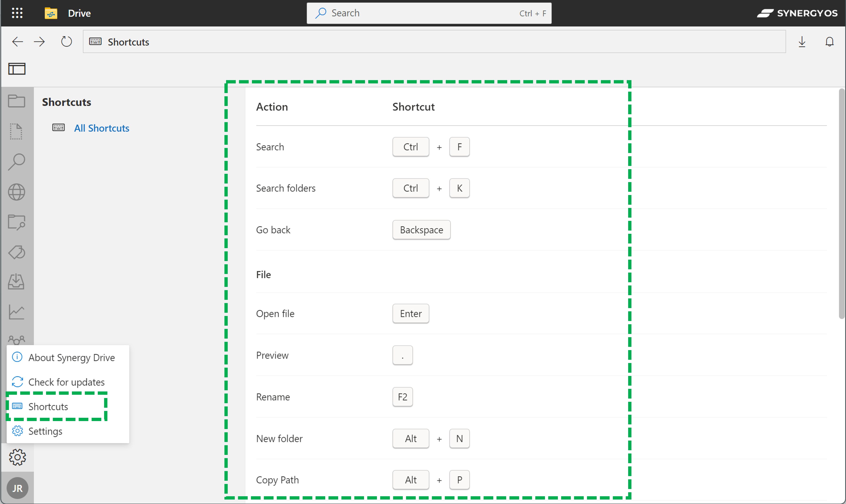Click the Alt key in Copy Path row
The width and height of the screenshot is (846, 504).
click(411, 480)
